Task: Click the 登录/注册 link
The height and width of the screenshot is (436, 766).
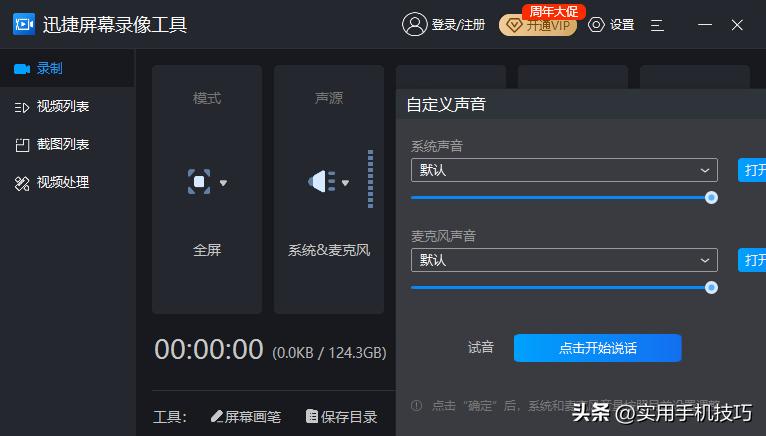Action: coord(458,24)
